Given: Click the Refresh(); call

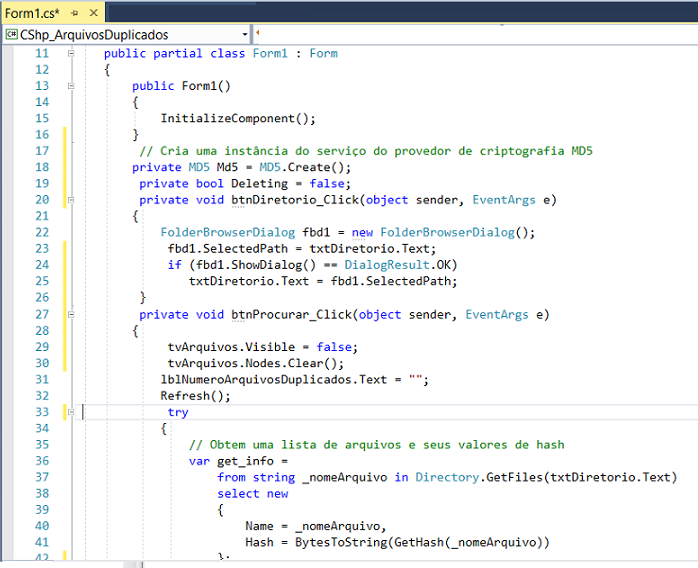Looking at the screenshot, I should 195,396.
